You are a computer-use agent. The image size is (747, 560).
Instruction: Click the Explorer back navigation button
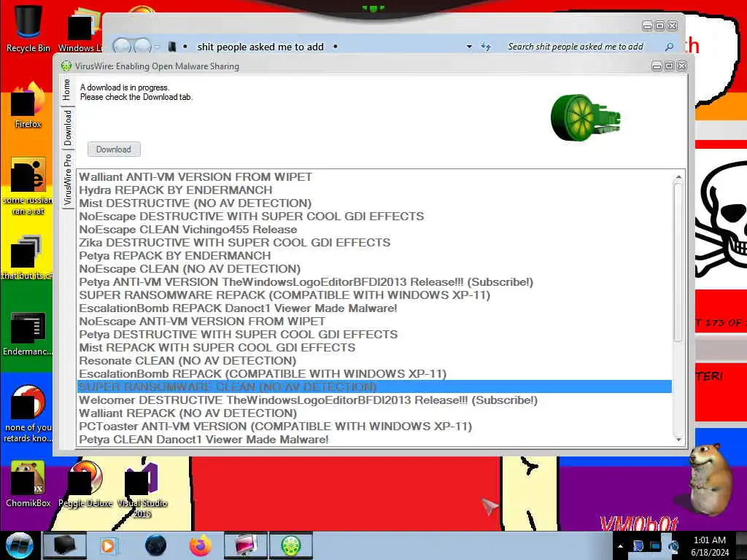coord(123,46)
